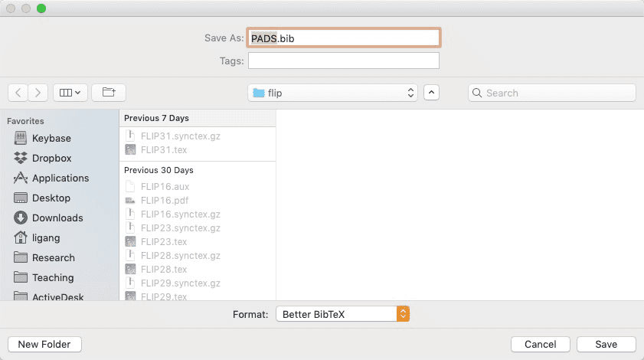Click the new folder toolbar icon
The height and width of the screenshot is (360, 644).
[x=109, y=93]
